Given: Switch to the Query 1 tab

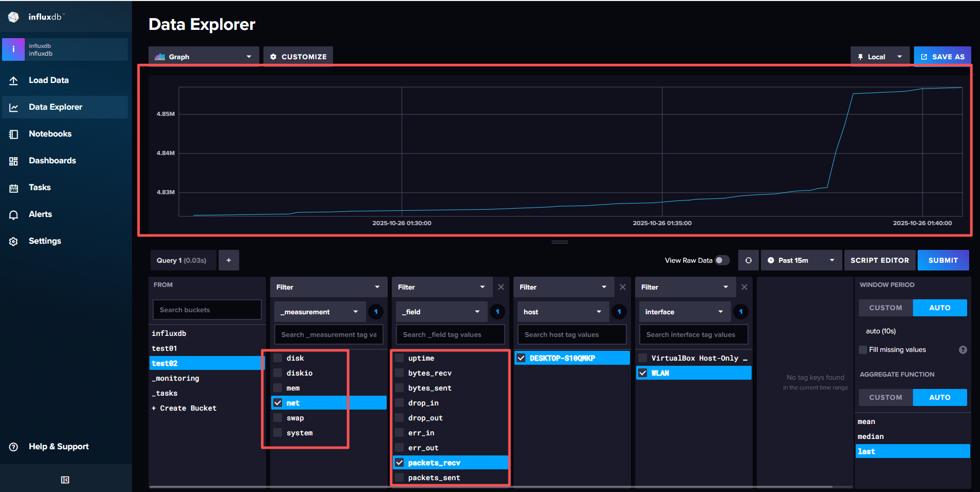Looking at the screenshot, I should tap(181, 260).
